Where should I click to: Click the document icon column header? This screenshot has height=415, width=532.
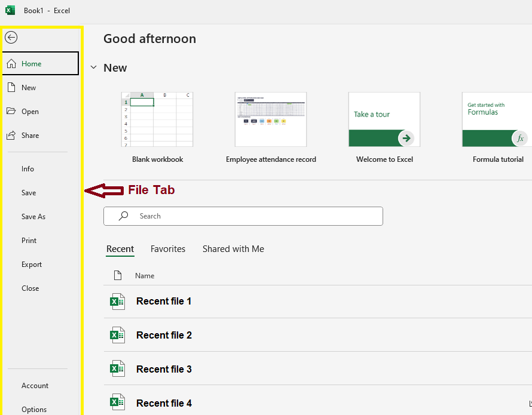tap(118, 275)
